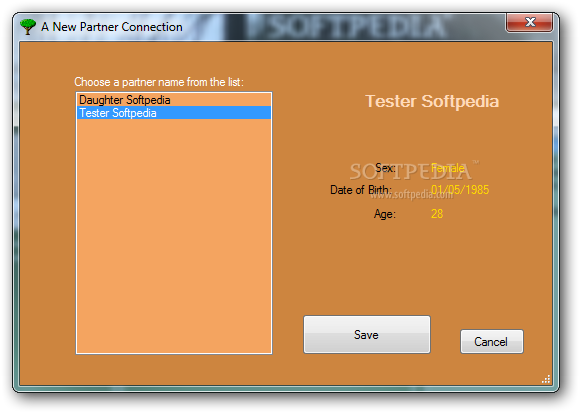Cancel the partner connection dialog
580x413 pixels.
pos(492,342)
